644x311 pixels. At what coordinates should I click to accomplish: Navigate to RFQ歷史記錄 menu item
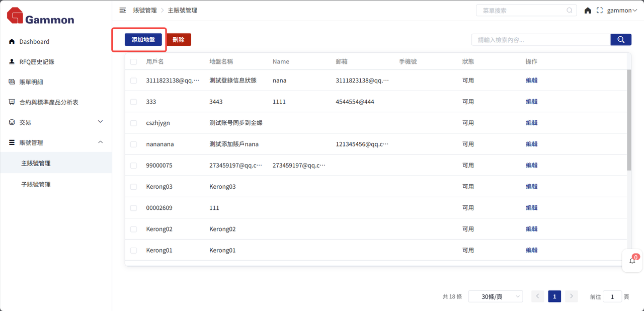(37, 62)
